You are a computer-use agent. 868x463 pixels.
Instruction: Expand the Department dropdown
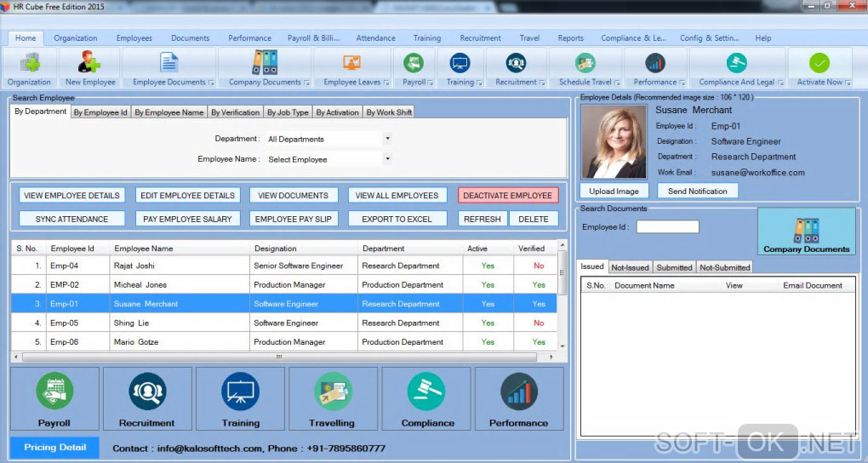coord(387,139)
